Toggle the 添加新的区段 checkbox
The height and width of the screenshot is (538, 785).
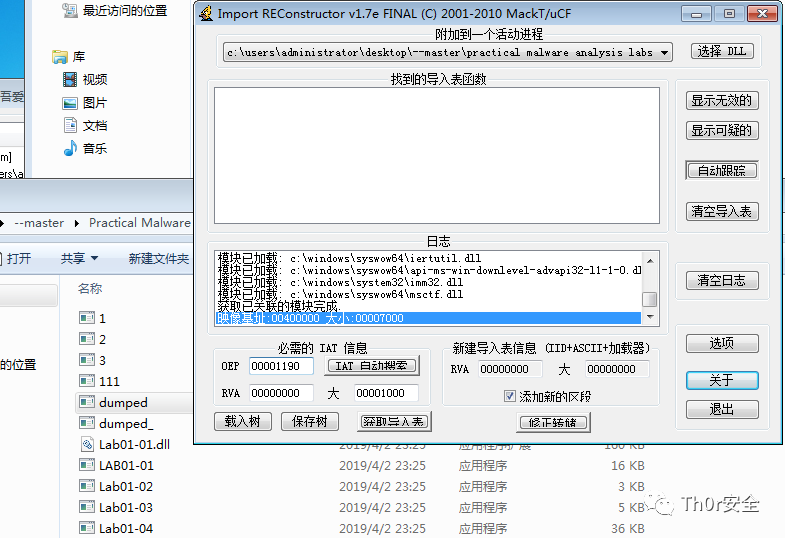[x=510, y=396]
